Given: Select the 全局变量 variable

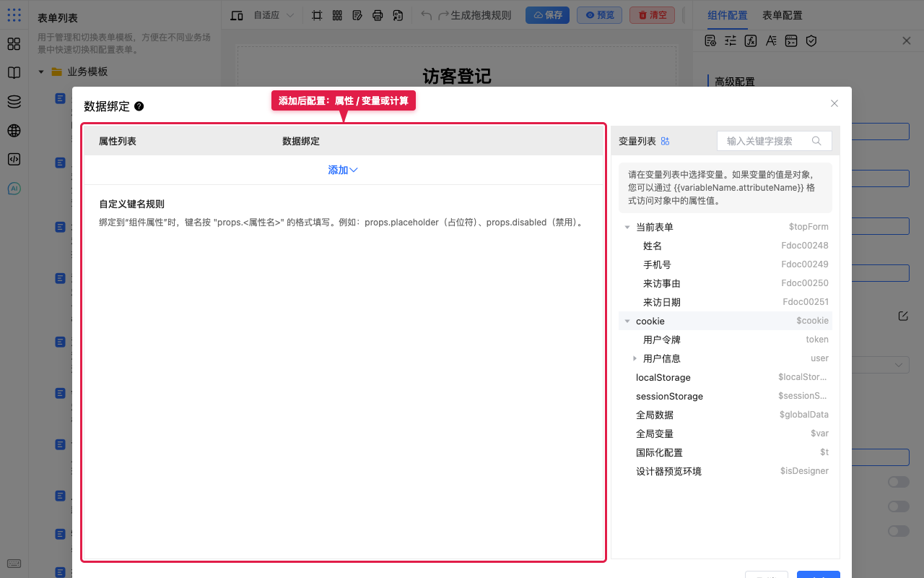Looking at the screenshot, I should 725,434.
